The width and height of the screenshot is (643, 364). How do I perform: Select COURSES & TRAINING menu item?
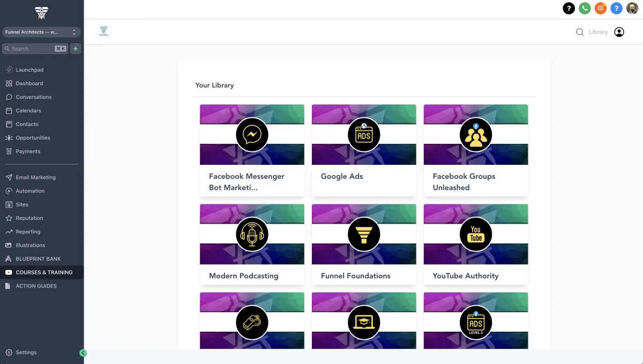42,272
